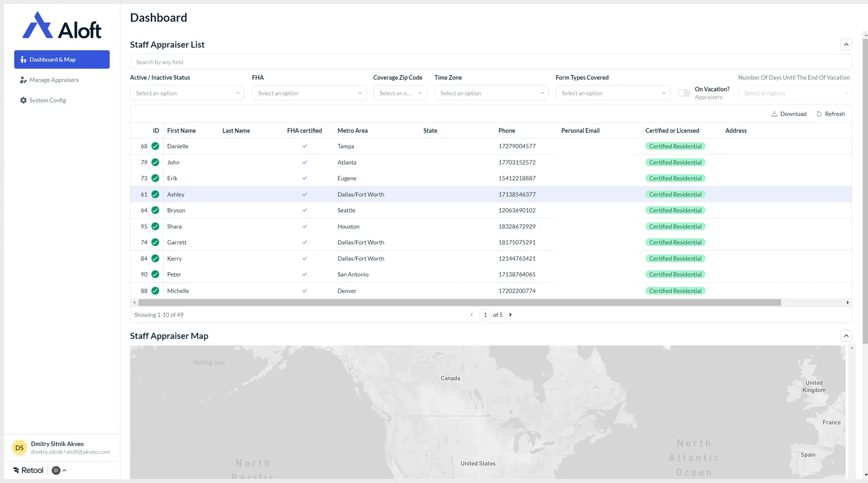Open the Time Zone dropdown
Screen dimensions: 868x483
[x=491, y=93]
